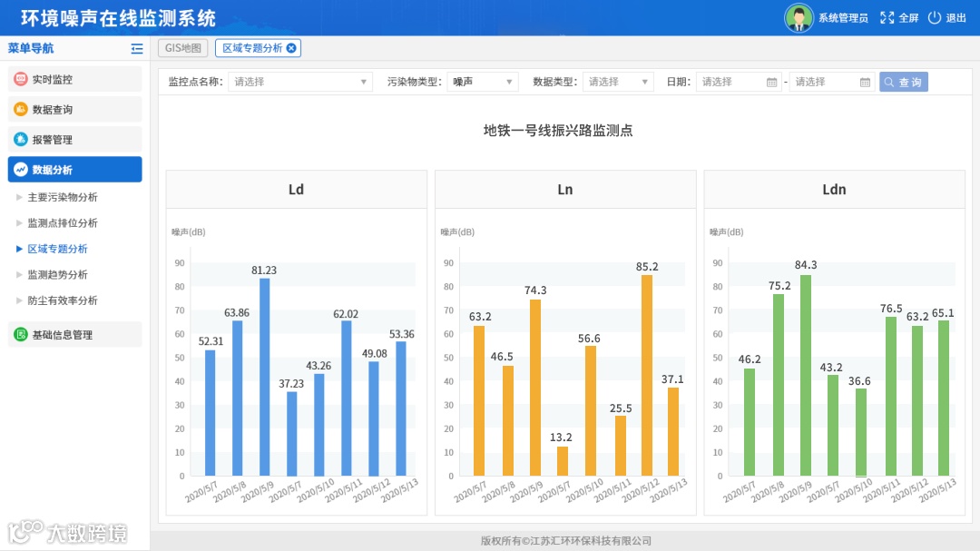Click the 数据分析 chart icon

point(21,169)
